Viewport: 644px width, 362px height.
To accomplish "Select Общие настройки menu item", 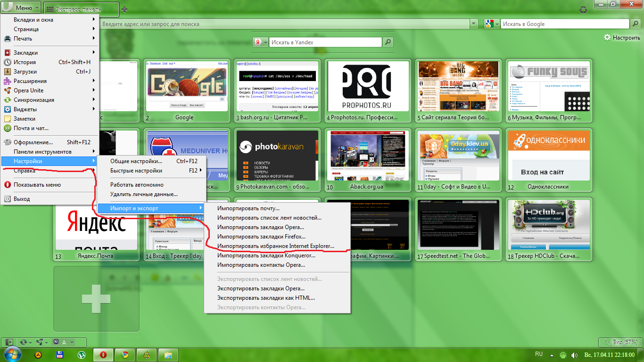I will pyautogui.click(x=152, y=161).
